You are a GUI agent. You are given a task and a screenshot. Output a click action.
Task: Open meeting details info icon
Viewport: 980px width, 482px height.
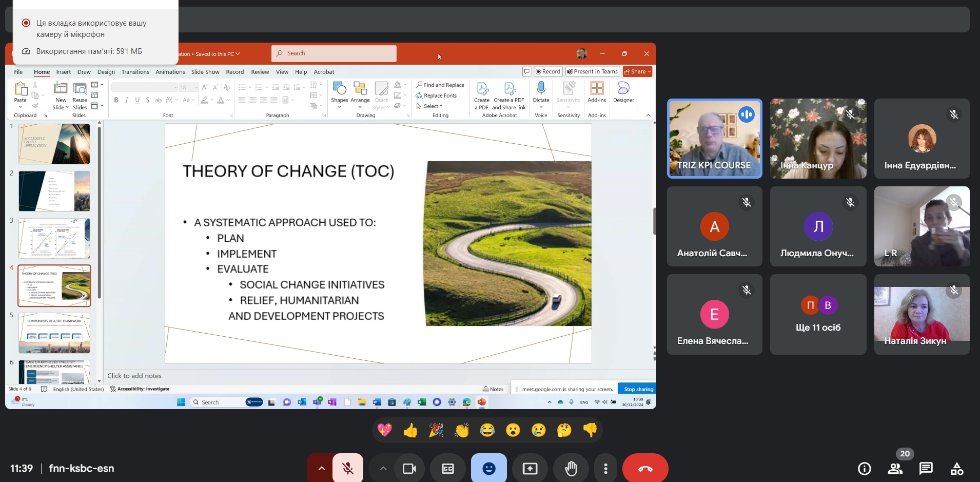point(865,468)
